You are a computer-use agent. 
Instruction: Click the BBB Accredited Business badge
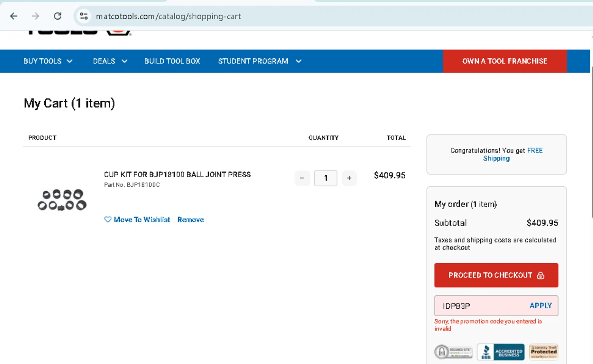pos(500,352)
